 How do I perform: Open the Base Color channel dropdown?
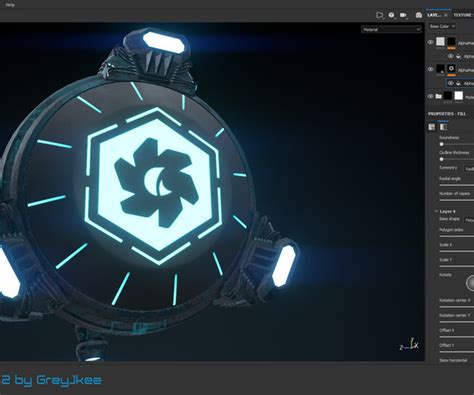tap(442, 26)
